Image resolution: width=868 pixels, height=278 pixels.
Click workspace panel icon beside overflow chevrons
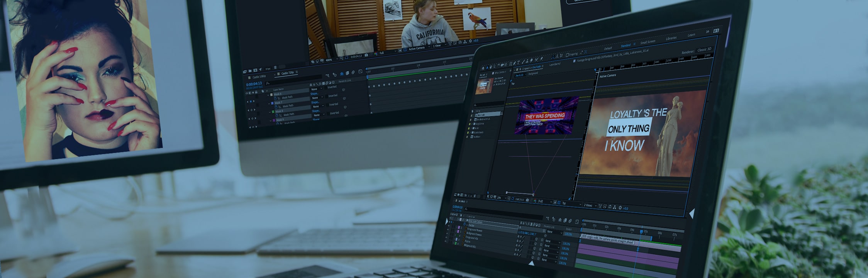[x=716, y=31]
